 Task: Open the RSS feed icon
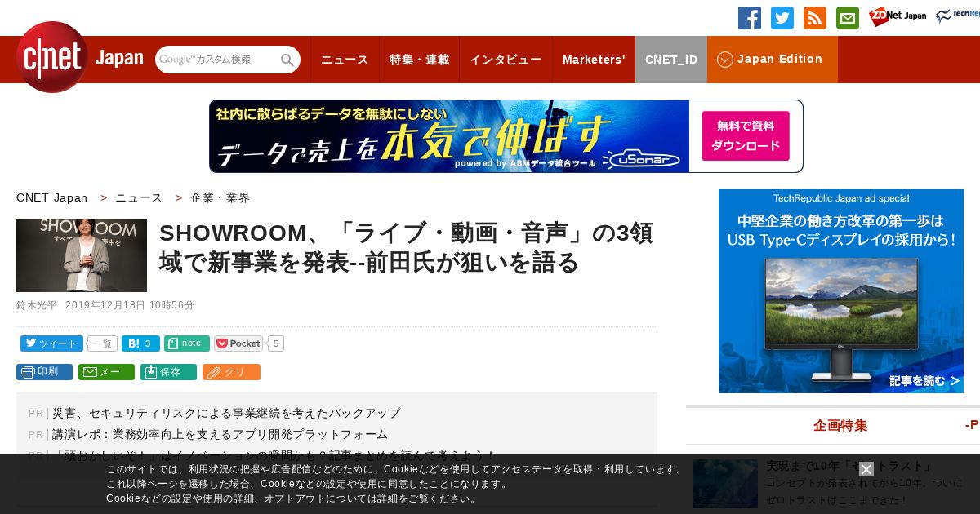[815, 18]
